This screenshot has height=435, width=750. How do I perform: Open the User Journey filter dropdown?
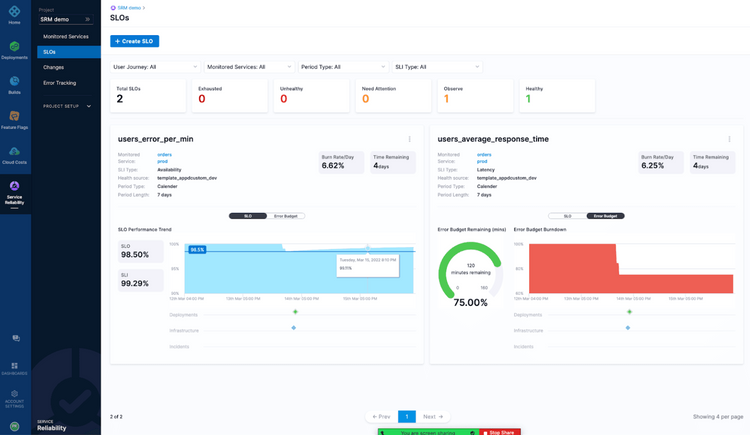point(154,67)
